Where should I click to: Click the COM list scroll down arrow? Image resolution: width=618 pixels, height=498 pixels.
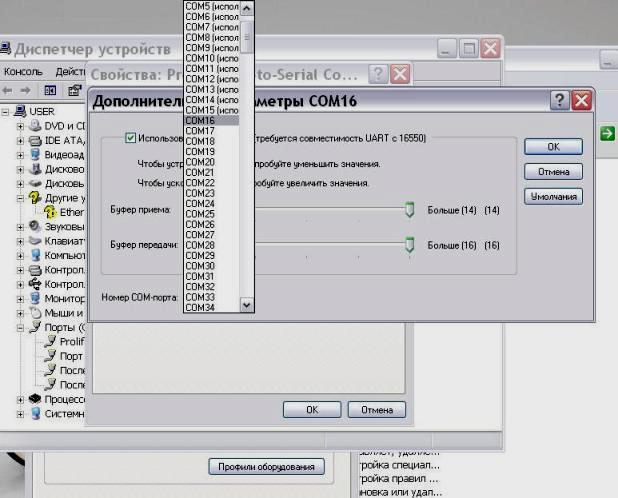tap(247, 305)
